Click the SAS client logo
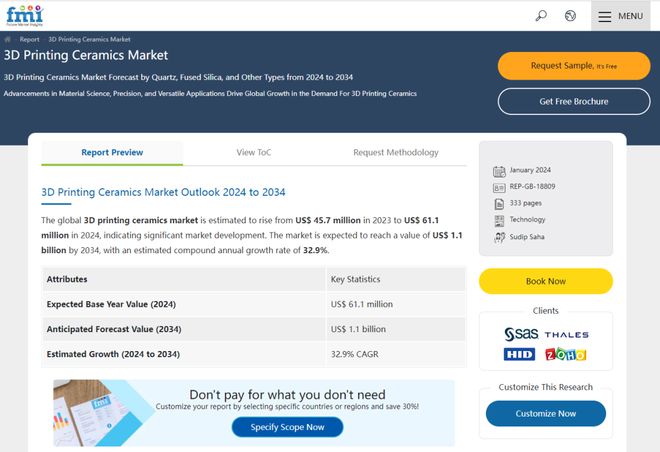The image size is (660, 452). coord(521,334)
